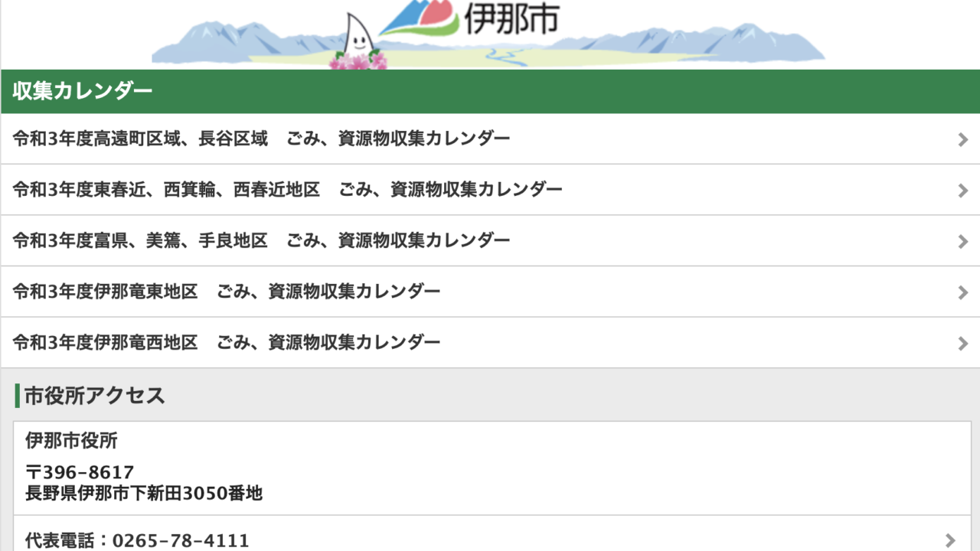Click the 伊那市 title text in banner
Image resolution: width=980 pixels, height=551 pixels.
tap(512, 18)
